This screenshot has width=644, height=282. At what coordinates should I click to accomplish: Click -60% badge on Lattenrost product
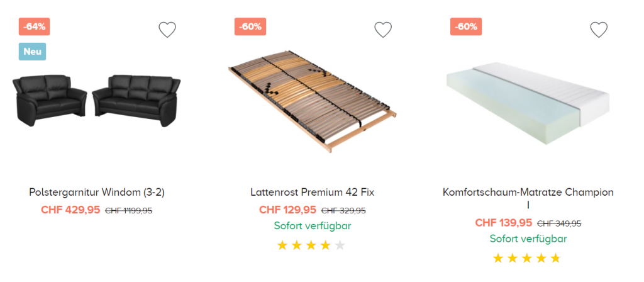tap(250, 27)
